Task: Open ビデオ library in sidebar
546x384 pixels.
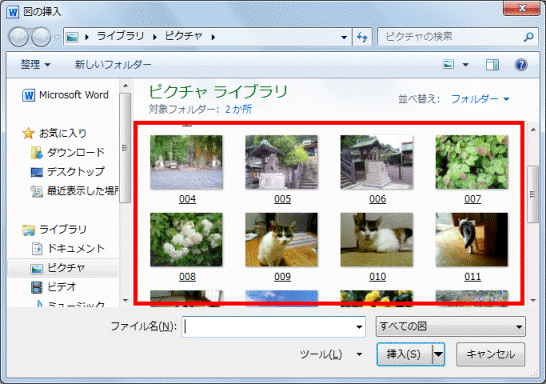Action: click(53, 287)
